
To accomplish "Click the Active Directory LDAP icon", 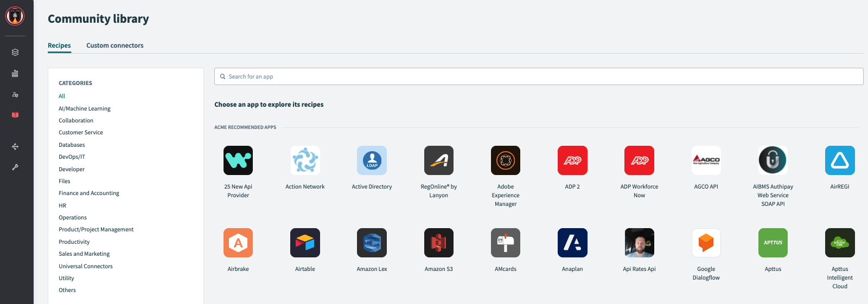I will pos(372,160).
